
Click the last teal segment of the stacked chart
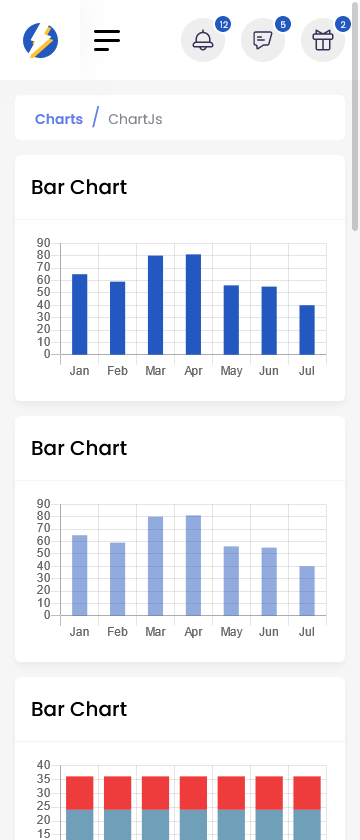coord(307,824)
